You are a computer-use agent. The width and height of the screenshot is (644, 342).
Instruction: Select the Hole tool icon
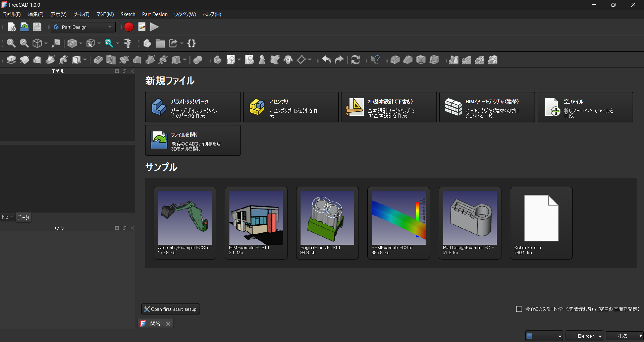(111, 60)
